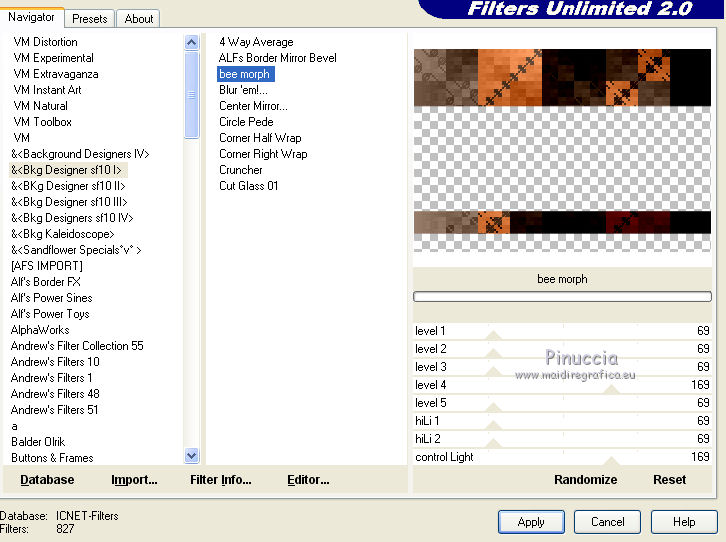The image size is (726, 542).
Task: Select &<BKg Designer sf10 II> category
Action: pos(68,186)
